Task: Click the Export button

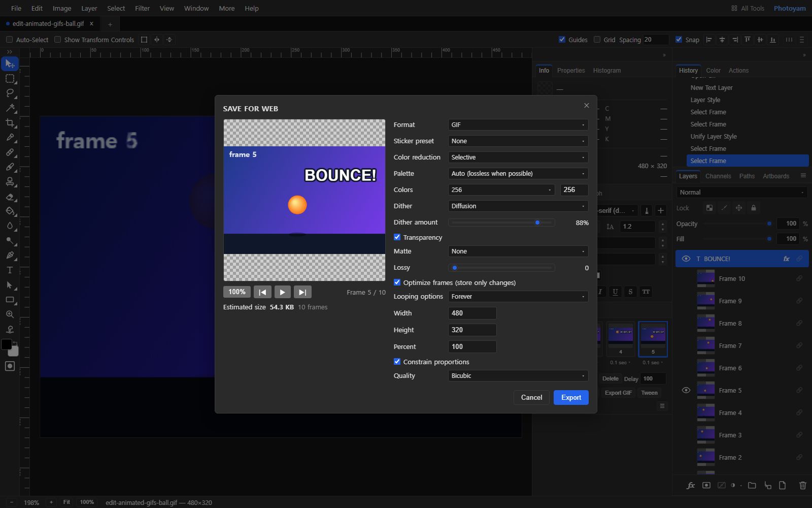Action: [571, 397]
